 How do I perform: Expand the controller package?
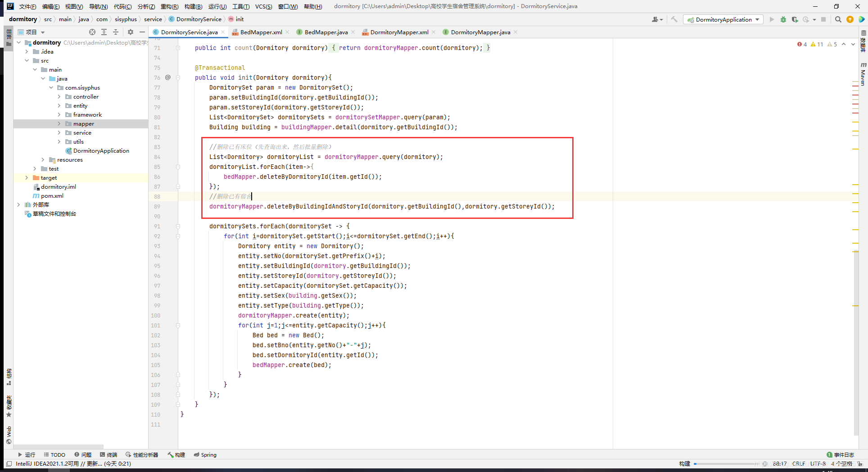59,96
